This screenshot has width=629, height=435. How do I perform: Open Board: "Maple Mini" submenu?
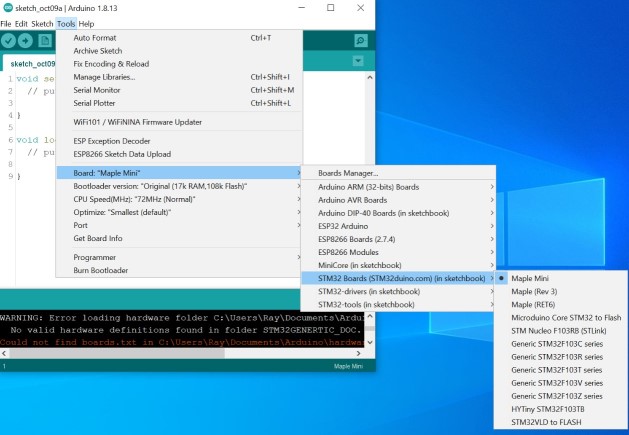pos(179,173)
